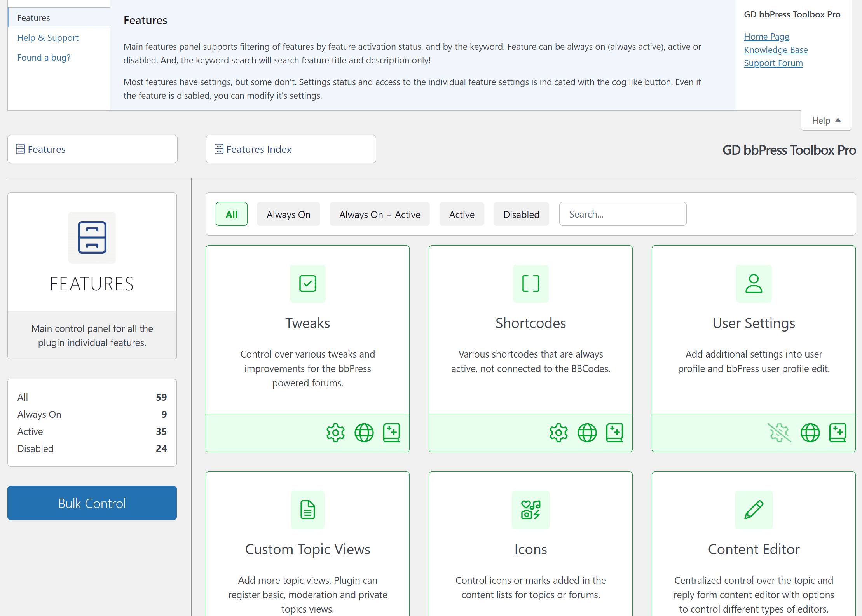Select the Features help tab
Screen dimensions: 862x616
click(x=59, y=18)
